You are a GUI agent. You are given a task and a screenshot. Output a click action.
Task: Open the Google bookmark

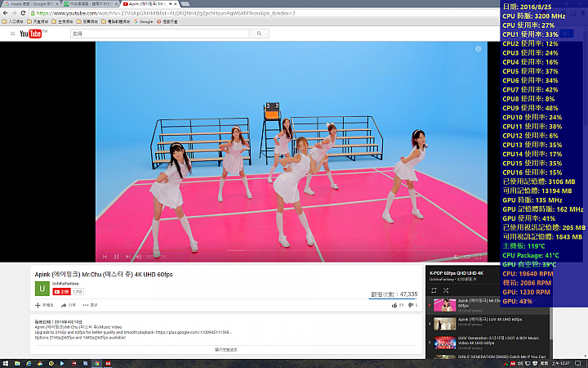[143, 21]
